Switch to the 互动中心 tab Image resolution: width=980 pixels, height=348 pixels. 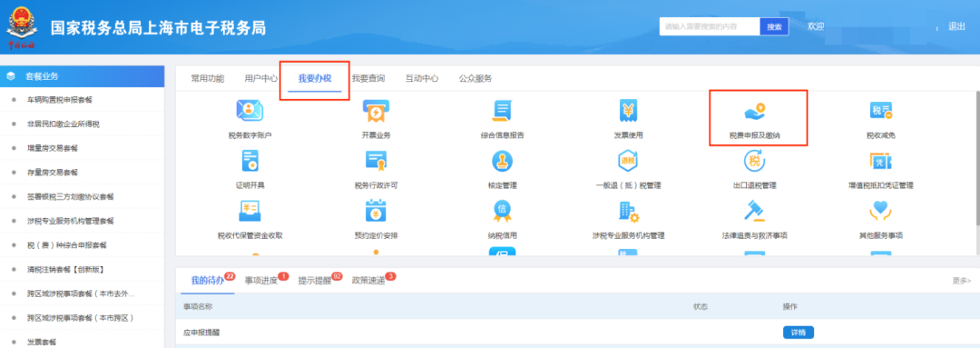tap(422, 78)
